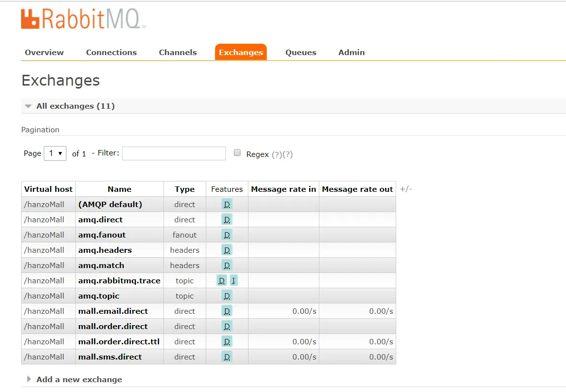Screen dimensions: 566x392
Task: Click /hanzoMall in the amq.direct row
Action: [44, 220]
